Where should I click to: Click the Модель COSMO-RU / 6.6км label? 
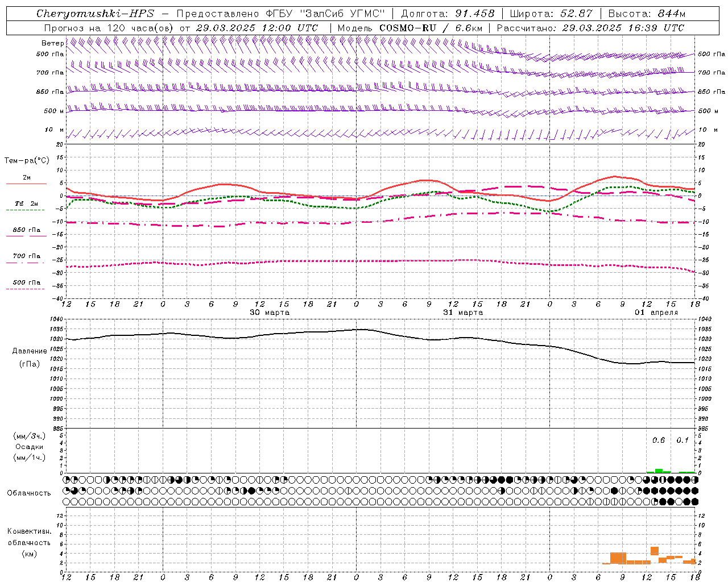410,28
